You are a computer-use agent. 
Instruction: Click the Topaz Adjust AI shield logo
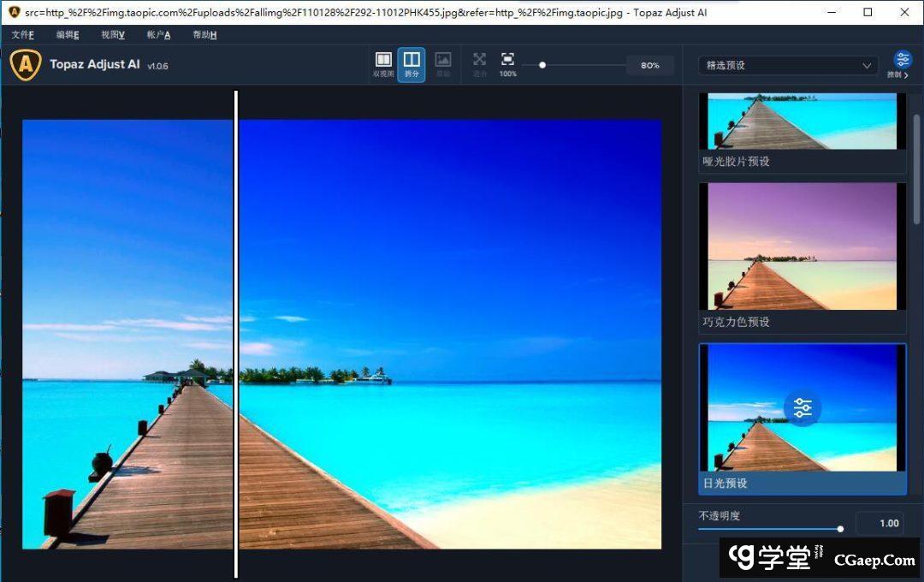click(x=26, y=65)
